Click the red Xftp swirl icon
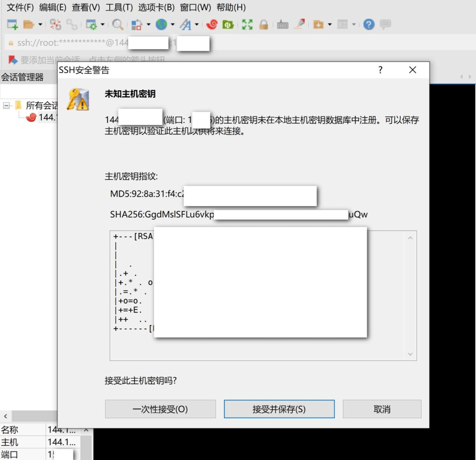The image size is (476, 460). [x=212, y=25]
